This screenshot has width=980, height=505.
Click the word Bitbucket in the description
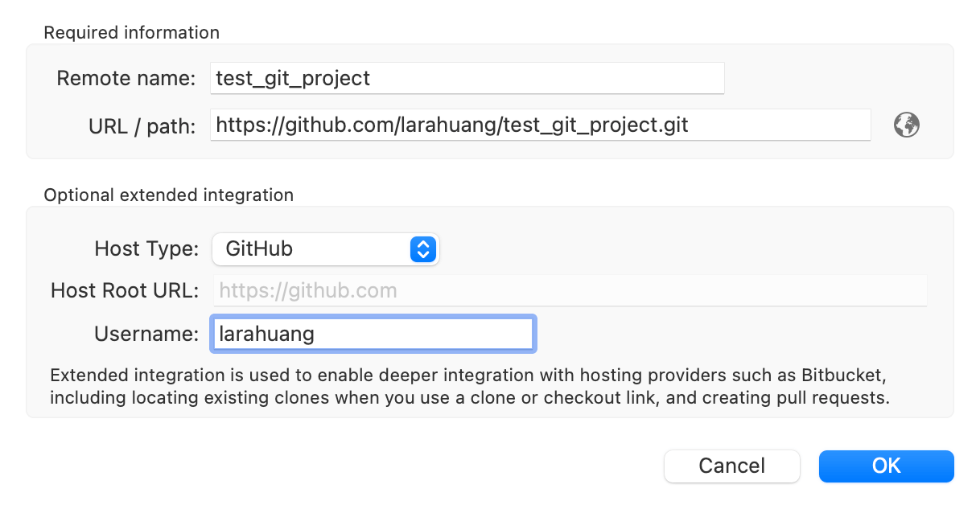[848, 376]
